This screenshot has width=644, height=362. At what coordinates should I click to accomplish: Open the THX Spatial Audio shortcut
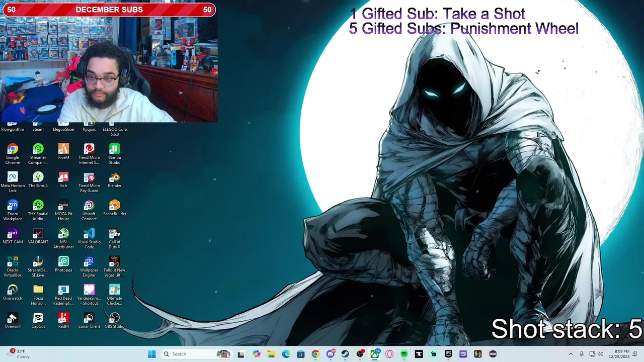[38, 210]
